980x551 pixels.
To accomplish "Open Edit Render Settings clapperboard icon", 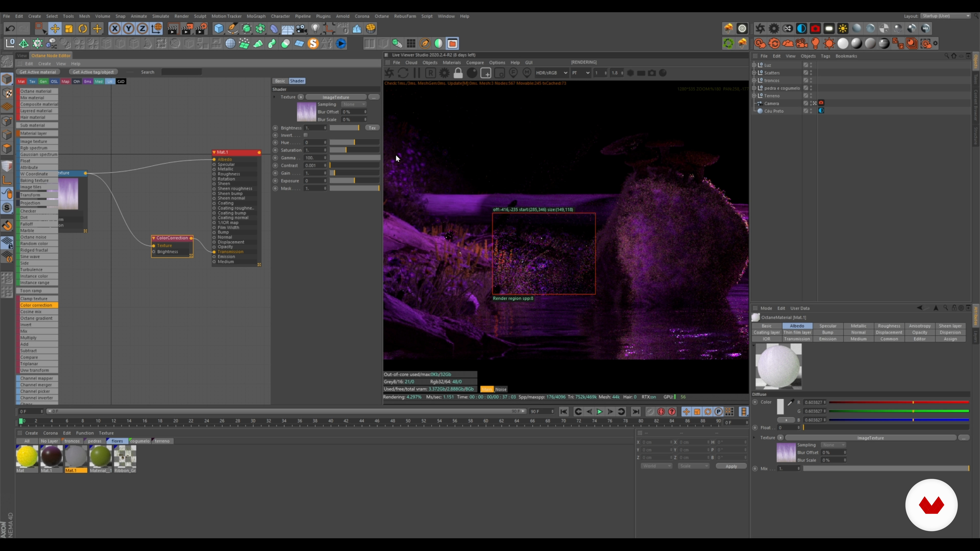I will (x=202, y=29).
